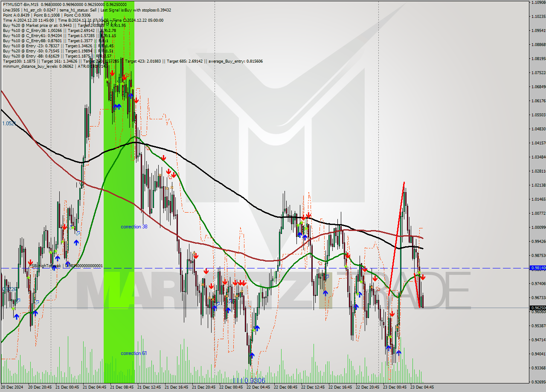Click the 'average_Buy_entry: 0.815606' text

tap(236, 61)
